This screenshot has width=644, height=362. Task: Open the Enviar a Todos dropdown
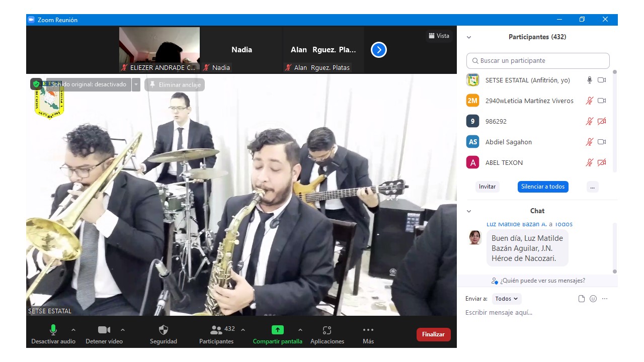point(506,299)
